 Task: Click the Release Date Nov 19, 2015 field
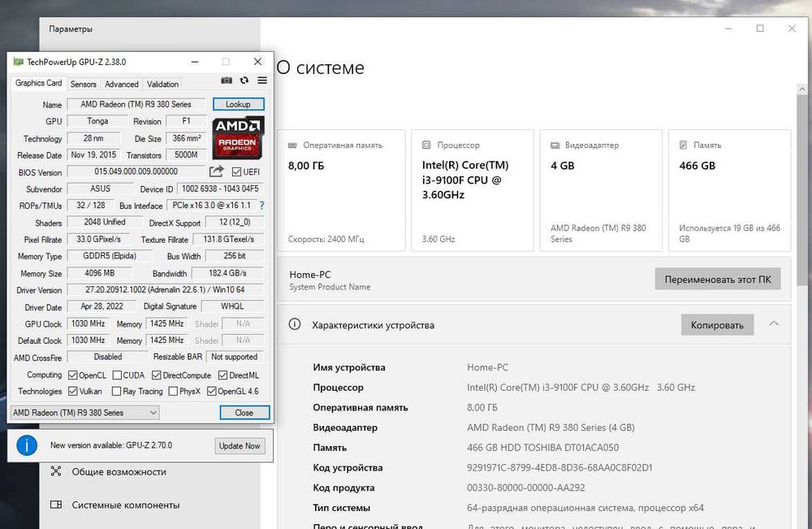click(93, 155)
